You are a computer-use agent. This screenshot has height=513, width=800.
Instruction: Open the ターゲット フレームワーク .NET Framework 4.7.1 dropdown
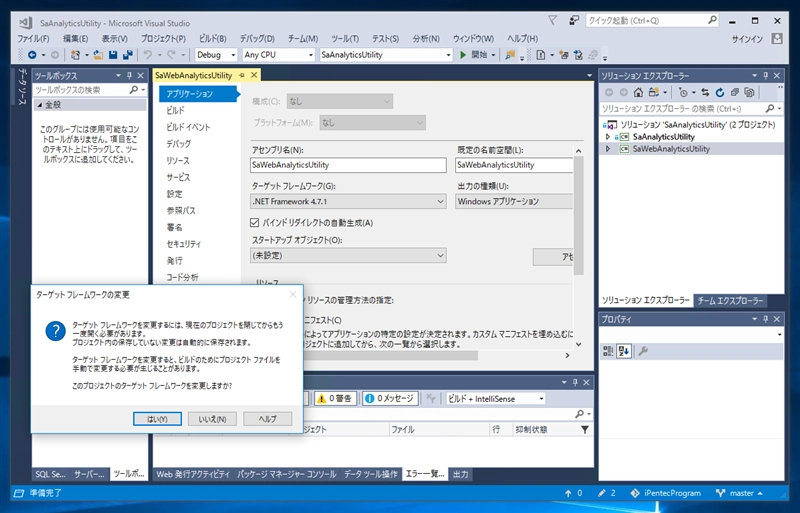(348, 202)
